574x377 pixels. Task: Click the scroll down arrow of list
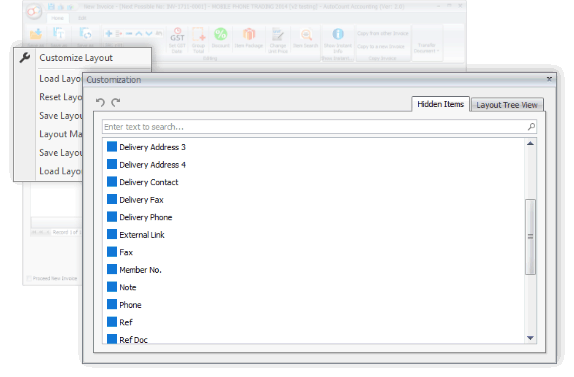[530, 338]
